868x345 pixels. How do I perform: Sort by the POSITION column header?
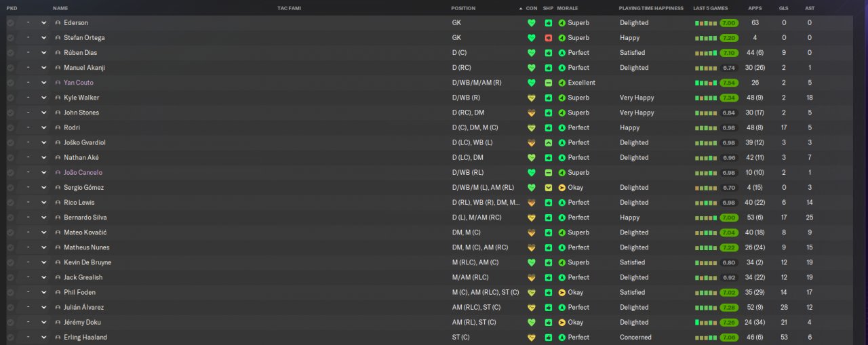463,8
